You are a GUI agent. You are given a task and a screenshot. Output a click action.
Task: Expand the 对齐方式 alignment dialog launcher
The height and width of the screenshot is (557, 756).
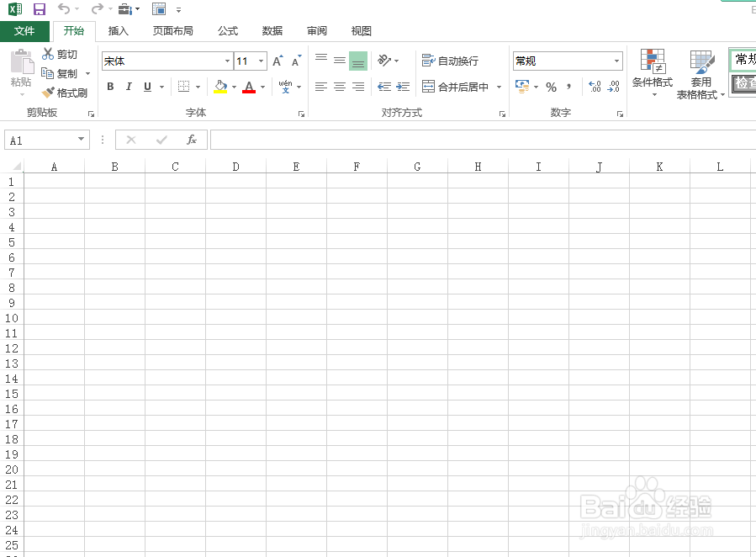click(502, 114)
